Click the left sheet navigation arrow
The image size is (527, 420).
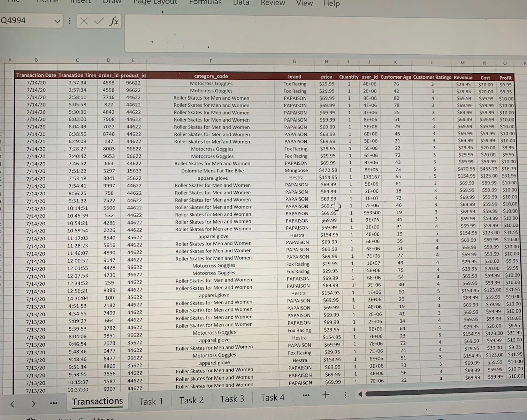[13, 404]
